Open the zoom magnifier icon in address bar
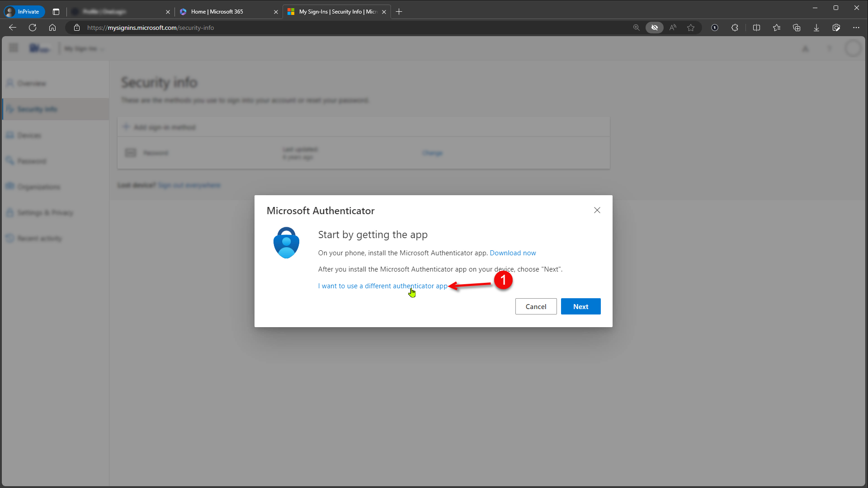 click(x=636, y=28)
